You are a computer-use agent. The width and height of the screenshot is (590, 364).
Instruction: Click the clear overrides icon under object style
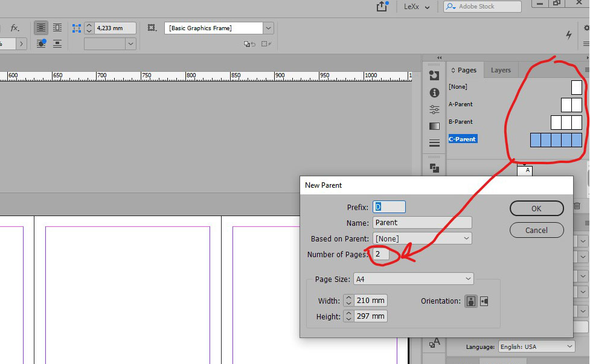249,44
